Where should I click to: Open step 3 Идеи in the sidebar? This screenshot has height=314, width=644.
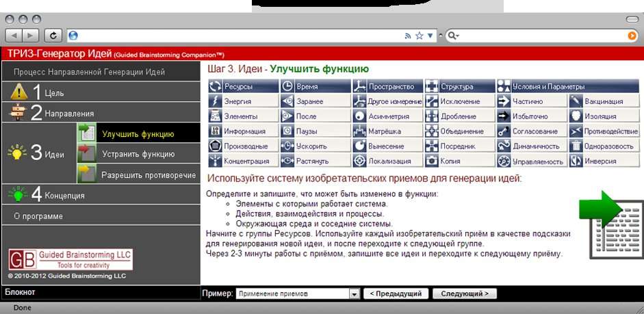[39, 153]
